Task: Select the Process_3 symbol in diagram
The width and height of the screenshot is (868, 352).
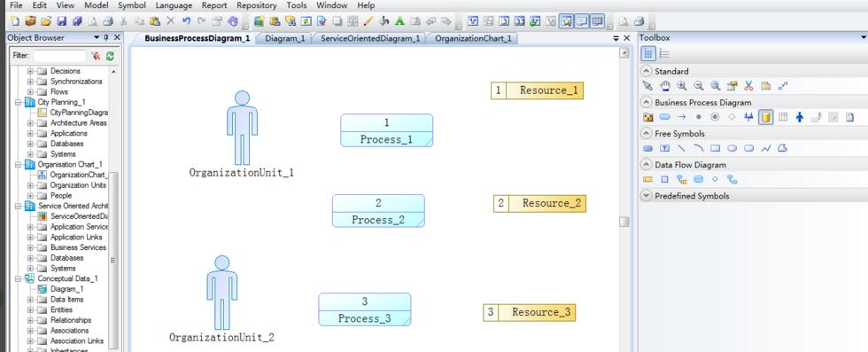Action: coord(365,309)
